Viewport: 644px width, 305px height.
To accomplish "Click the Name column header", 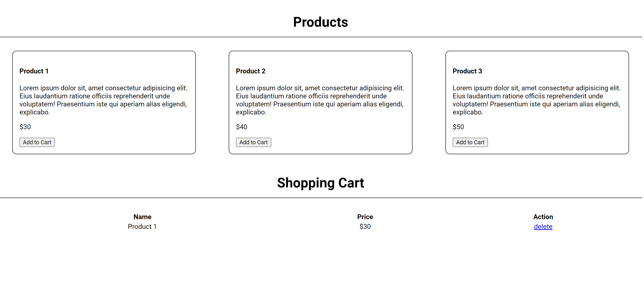I will click(142, 217).
